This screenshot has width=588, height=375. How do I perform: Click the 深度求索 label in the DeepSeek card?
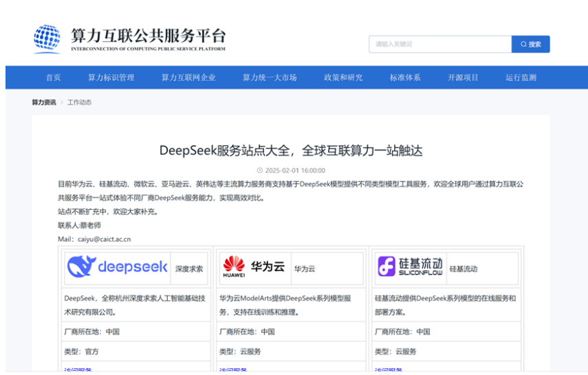(x=189, y=269)
